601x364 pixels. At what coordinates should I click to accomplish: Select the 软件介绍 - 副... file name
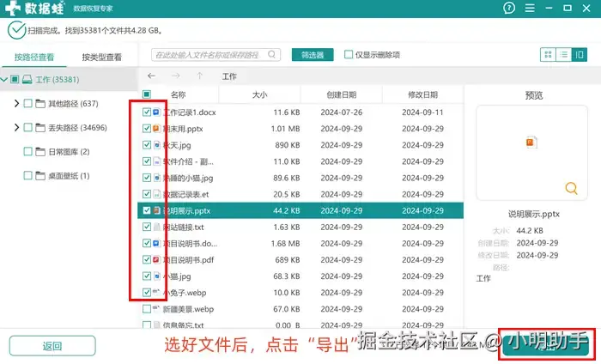(188, 161)
